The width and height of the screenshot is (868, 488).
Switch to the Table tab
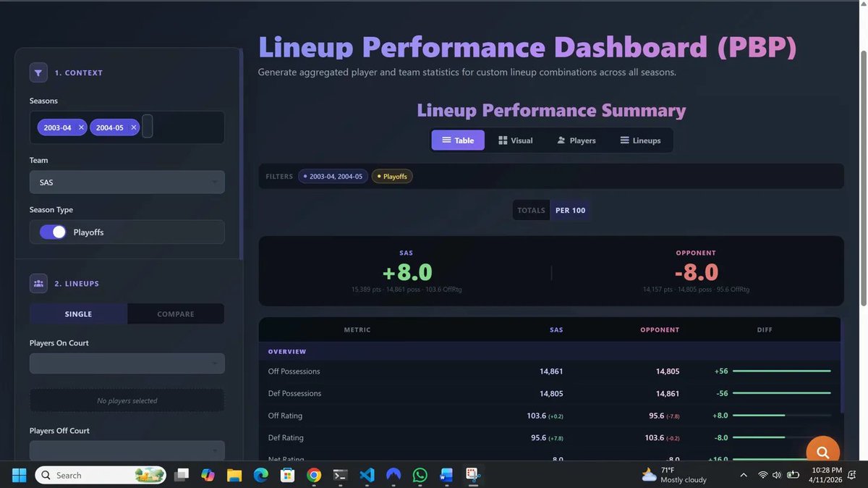(x=458, y=140)
